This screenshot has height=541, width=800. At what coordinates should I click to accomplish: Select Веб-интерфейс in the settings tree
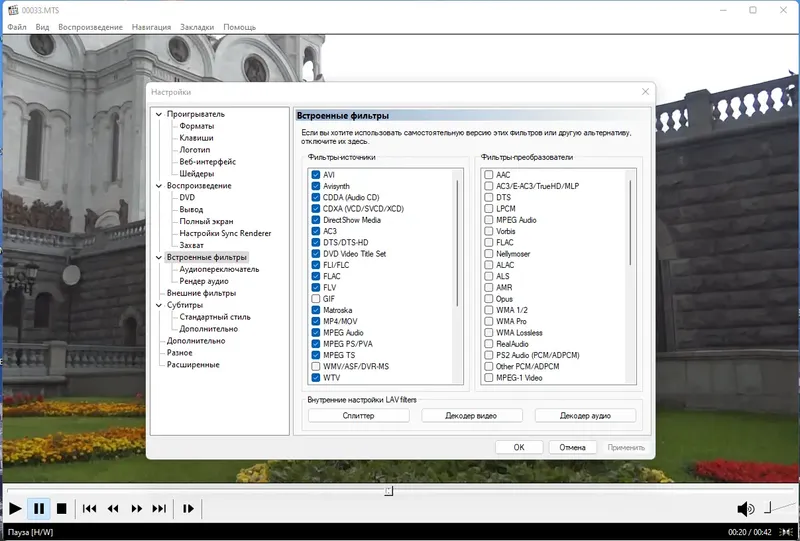208,162
